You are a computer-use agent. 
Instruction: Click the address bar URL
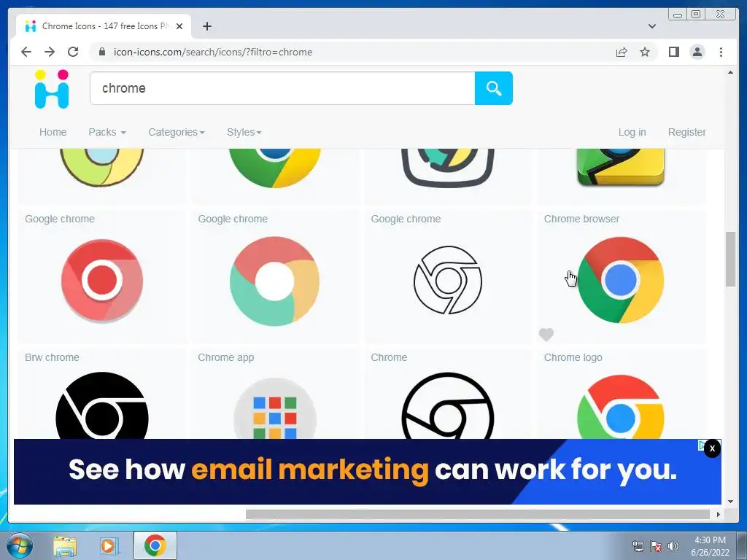point(213,52)
